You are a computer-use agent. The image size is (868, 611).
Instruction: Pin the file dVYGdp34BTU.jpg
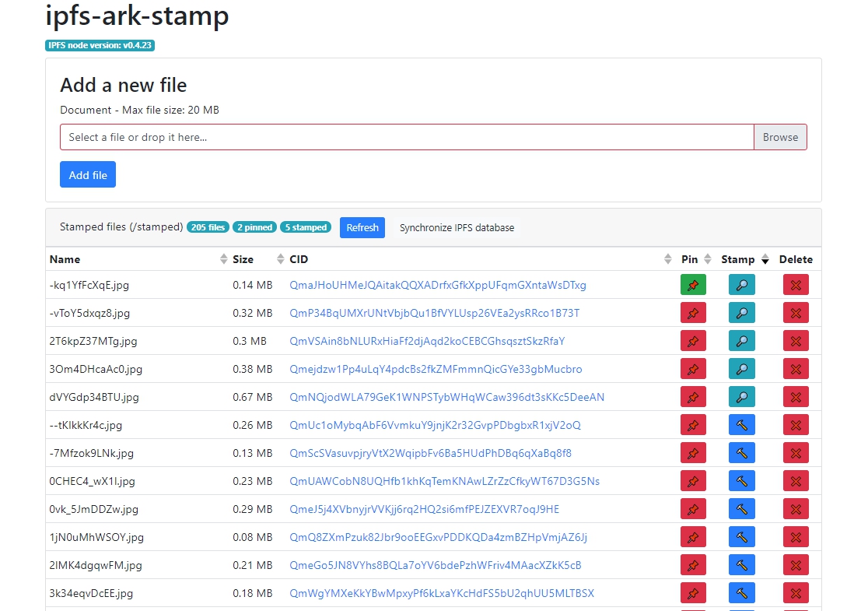pos(692,397)
